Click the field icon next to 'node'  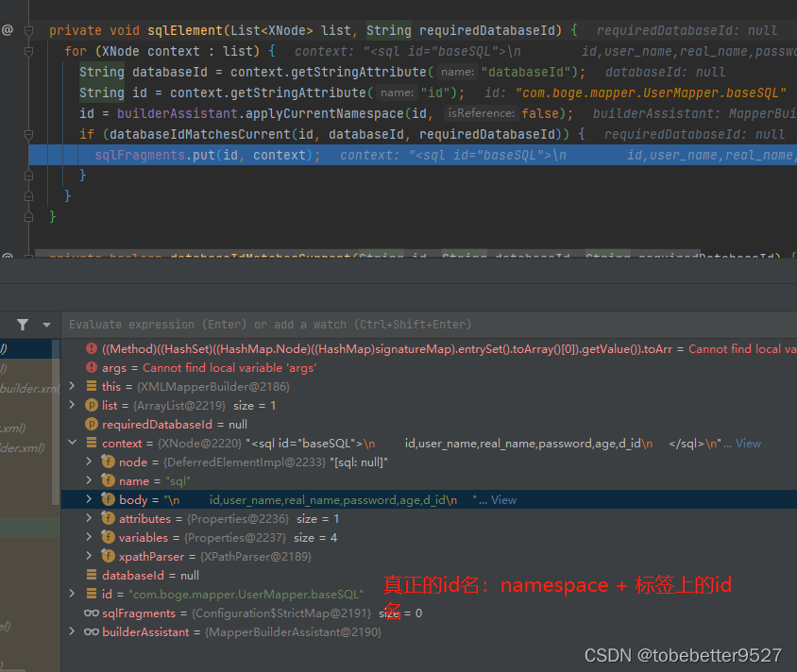[108, 462]
